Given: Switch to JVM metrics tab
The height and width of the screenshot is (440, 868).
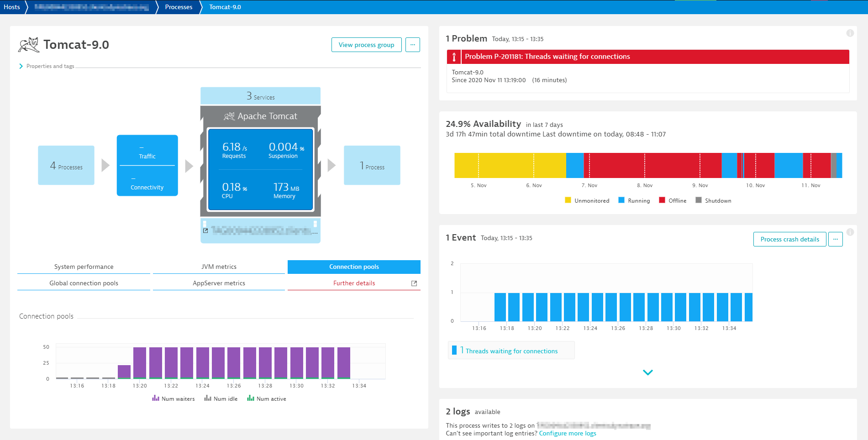Looking at the screenshot, I should click(x=219, y=267).
